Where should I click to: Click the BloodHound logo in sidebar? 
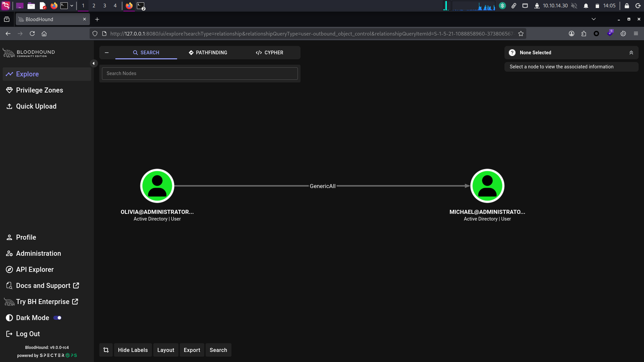pos(29,53)
